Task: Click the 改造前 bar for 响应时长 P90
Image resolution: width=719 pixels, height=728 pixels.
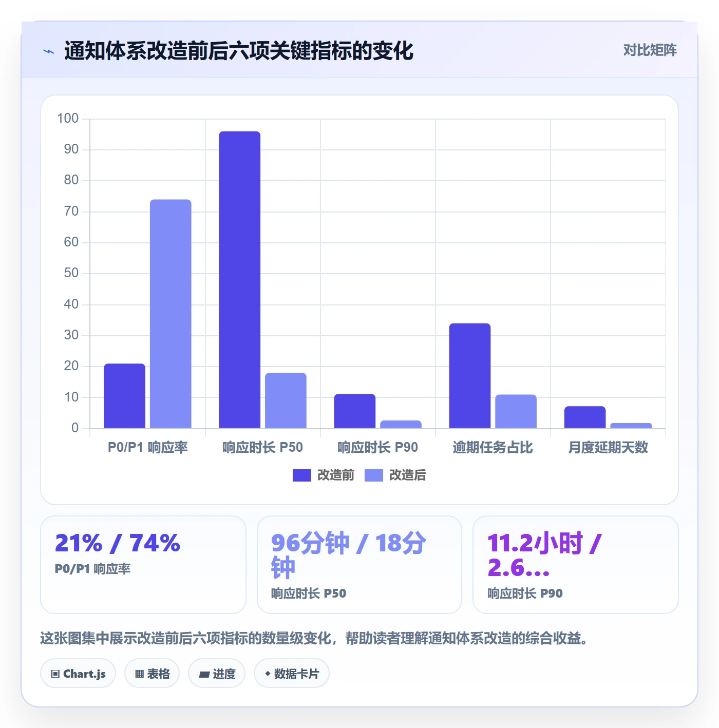Action: pos(355,411)
